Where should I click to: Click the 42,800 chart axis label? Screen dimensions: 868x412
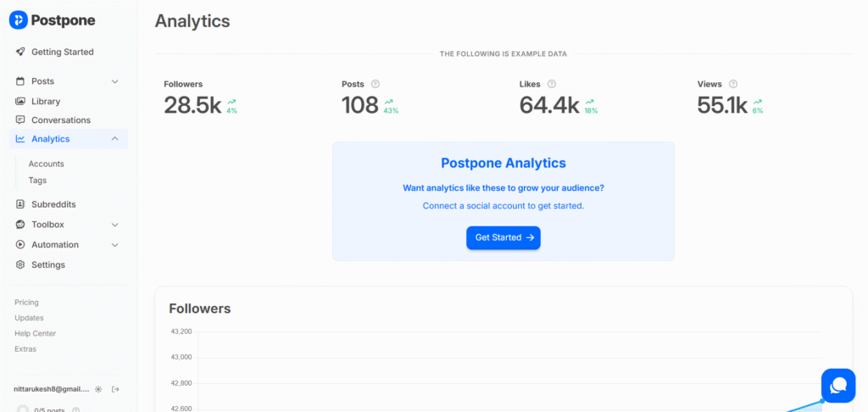click(x=181, y=383)
